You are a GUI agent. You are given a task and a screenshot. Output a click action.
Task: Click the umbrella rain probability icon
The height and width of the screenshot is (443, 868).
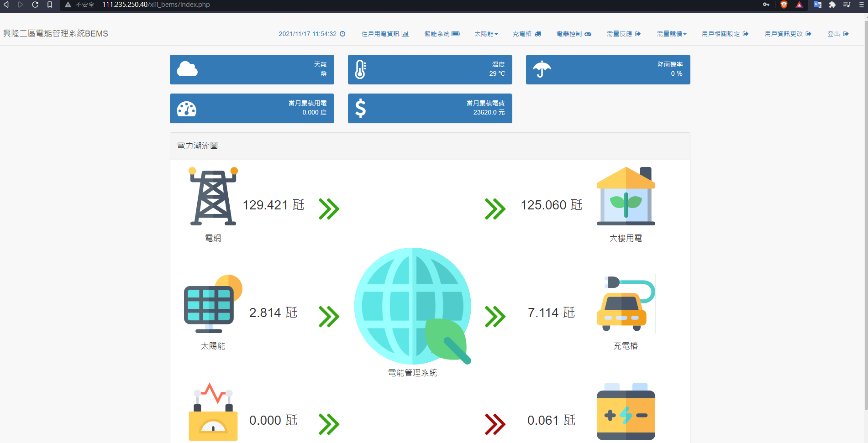pos(542,69)
